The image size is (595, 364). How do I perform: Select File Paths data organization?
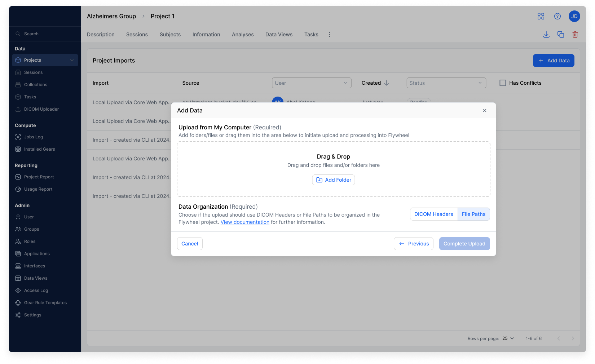pos(473,214)
